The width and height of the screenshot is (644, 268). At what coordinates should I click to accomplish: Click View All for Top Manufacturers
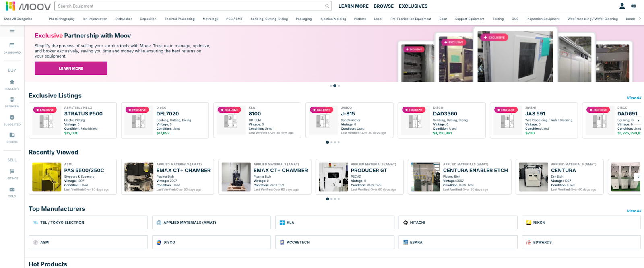(x=634, y=211)
